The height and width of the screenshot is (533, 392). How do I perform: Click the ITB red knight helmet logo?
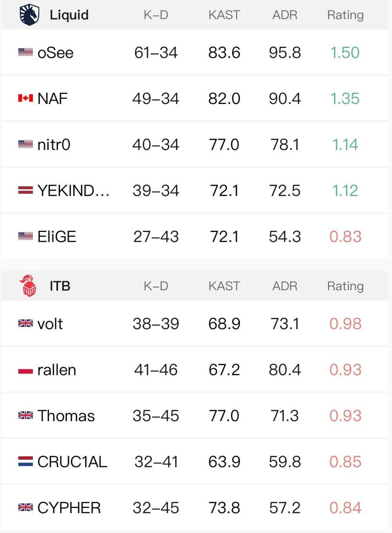click(x=28, y=286)
